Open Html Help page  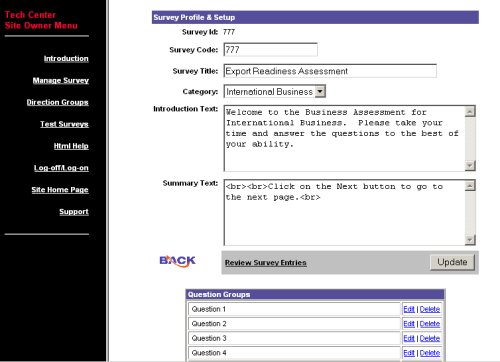71,146
